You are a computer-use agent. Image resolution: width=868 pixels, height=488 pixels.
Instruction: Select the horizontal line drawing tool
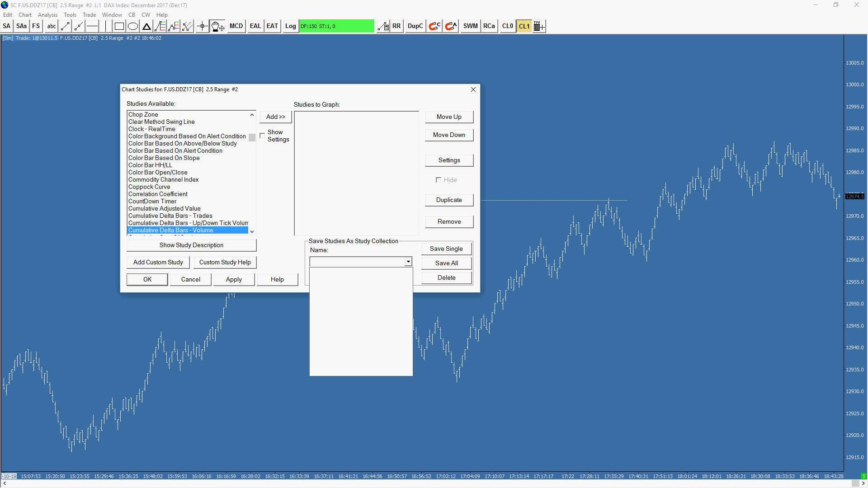[x=92, y=26]
